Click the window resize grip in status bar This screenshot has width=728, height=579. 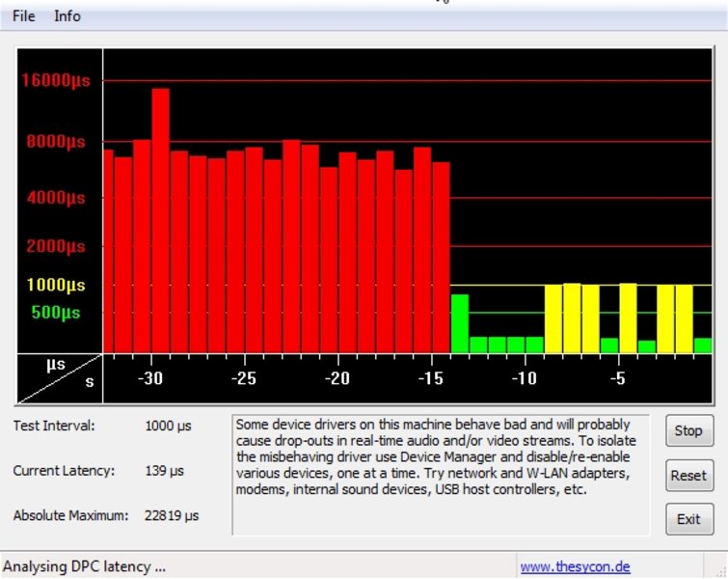[720, 572]
